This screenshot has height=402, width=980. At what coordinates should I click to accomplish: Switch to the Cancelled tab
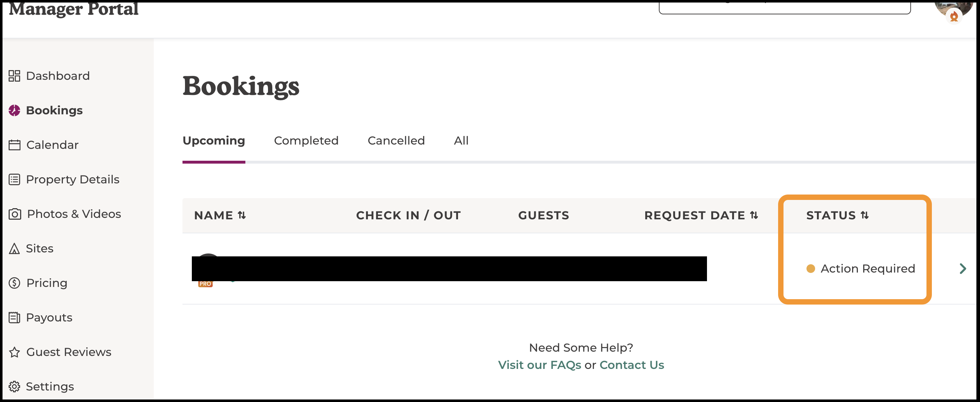click(396, 141)
